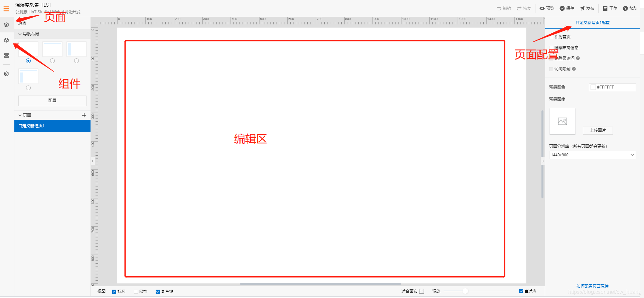Select the left-sidebar navigation layout radio

[x=76, y=61]
